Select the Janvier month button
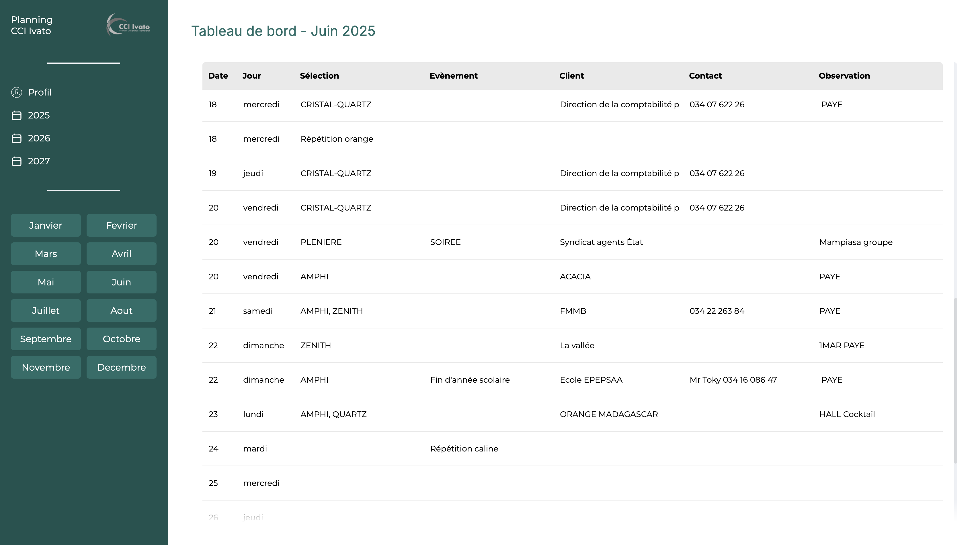The width and height of the screenshot is (980, 545). point(46,225)
